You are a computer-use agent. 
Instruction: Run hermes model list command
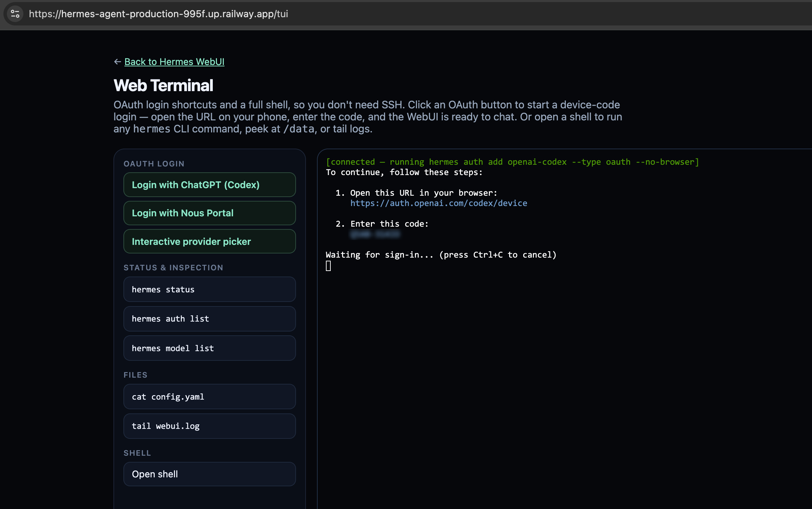209,348
